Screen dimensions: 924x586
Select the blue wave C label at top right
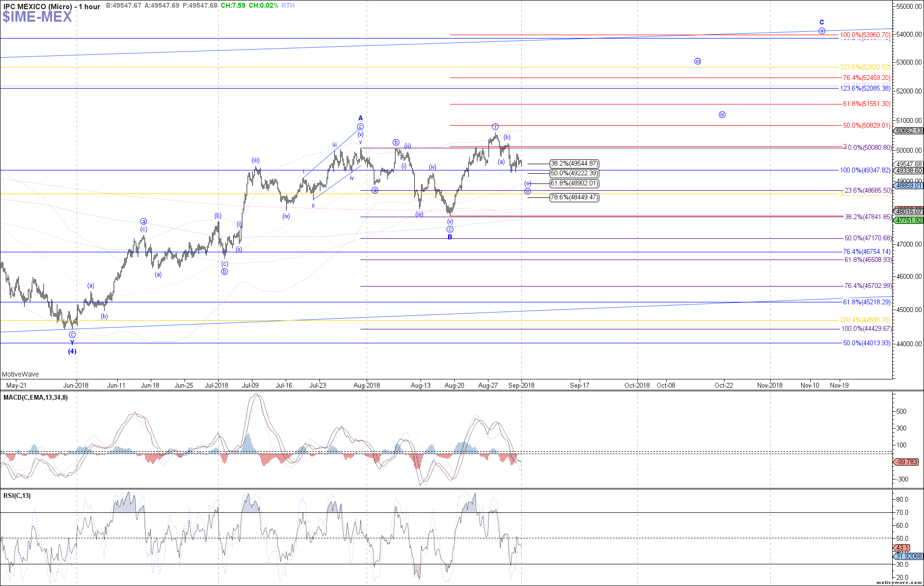(822, 22)
